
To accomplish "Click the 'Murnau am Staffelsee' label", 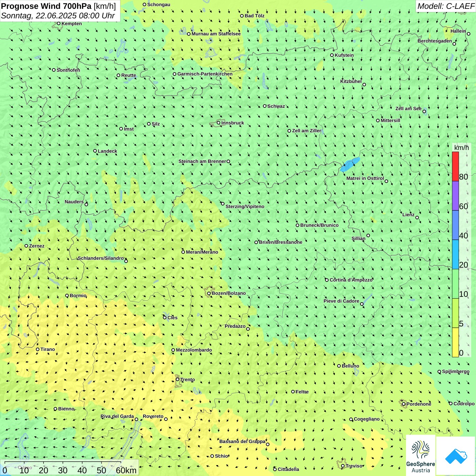I will (x=216, y=34).
